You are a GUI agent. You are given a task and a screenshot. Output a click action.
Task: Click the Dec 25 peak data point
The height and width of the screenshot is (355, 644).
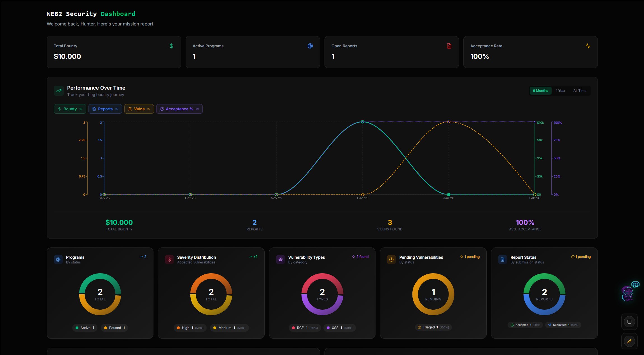362,122
